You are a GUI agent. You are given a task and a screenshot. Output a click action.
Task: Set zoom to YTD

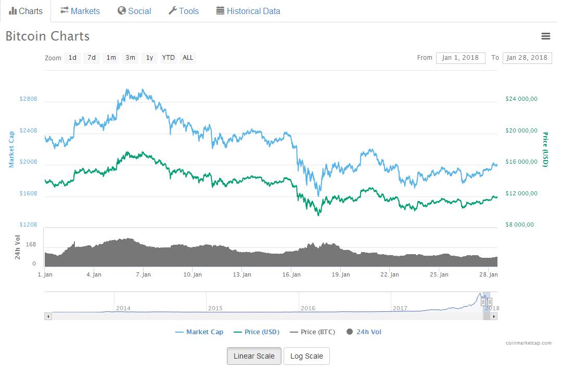click(169, 58)
